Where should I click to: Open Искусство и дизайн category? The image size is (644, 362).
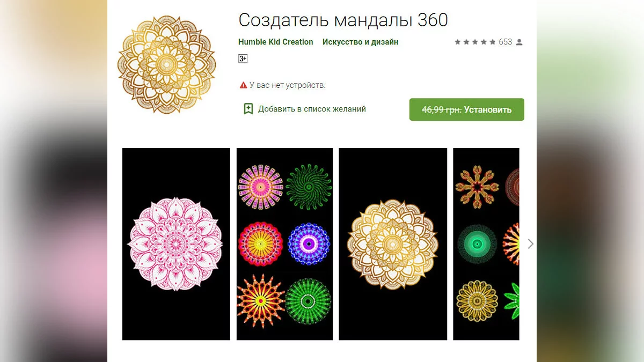tap(360, 42)
